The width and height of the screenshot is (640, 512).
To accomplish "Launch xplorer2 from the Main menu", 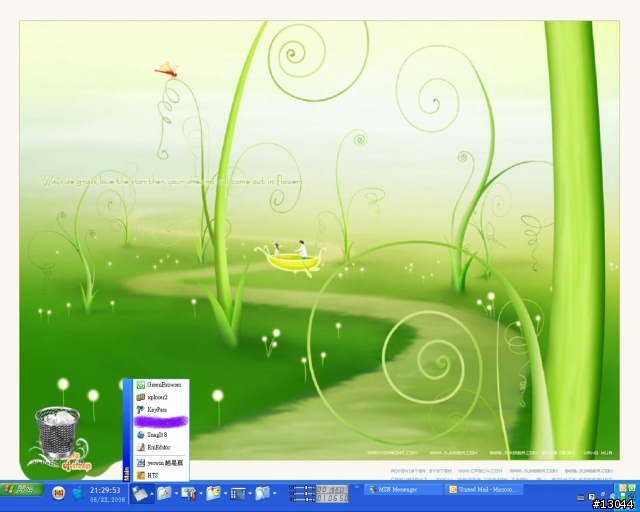I will point(161,397).
